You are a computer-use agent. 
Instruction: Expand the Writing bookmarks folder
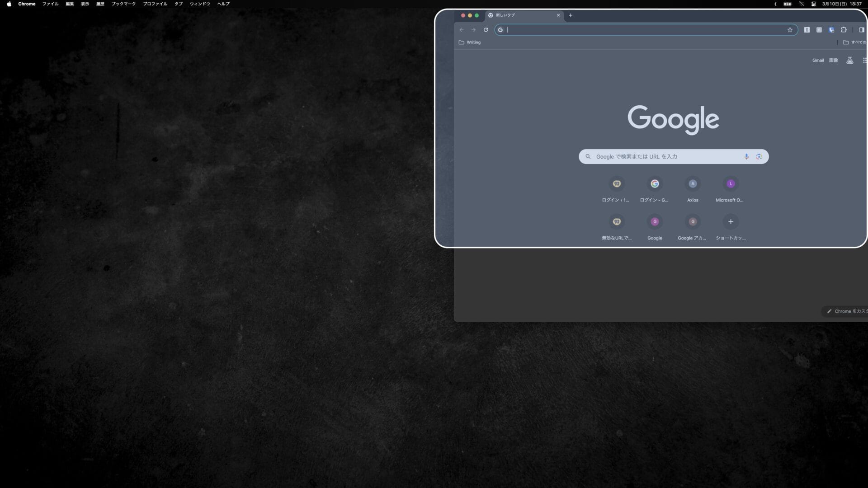point(470,42)
